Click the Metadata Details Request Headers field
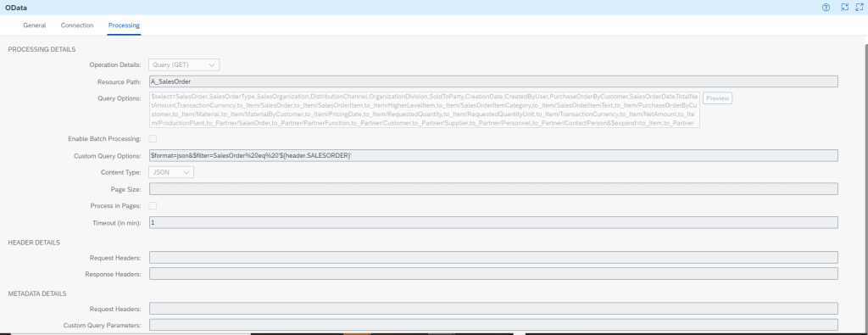The width and height of the screenshot is (868, 335). coord(493,309)
